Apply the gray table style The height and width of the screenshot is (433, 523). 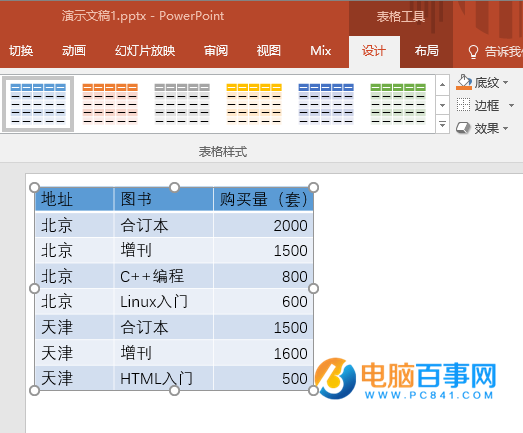coord(182,104)
